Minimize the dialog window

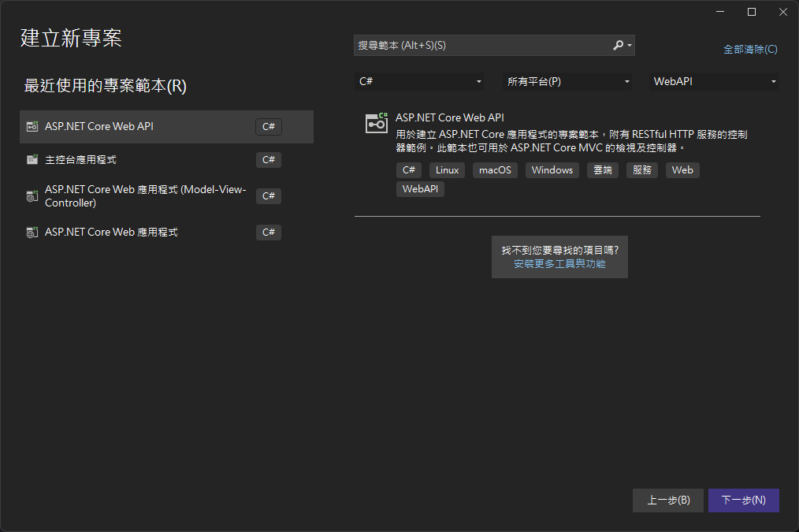coord(720,12)
